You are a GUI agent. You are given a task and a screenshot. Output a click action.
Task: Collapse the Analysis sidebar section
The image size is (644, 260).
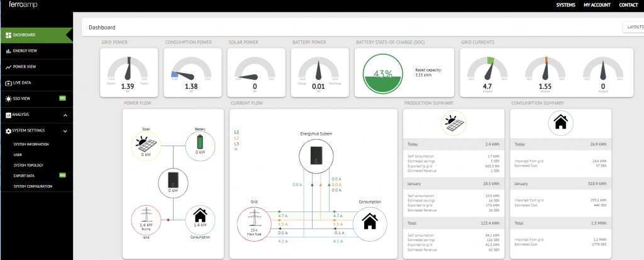65,115
